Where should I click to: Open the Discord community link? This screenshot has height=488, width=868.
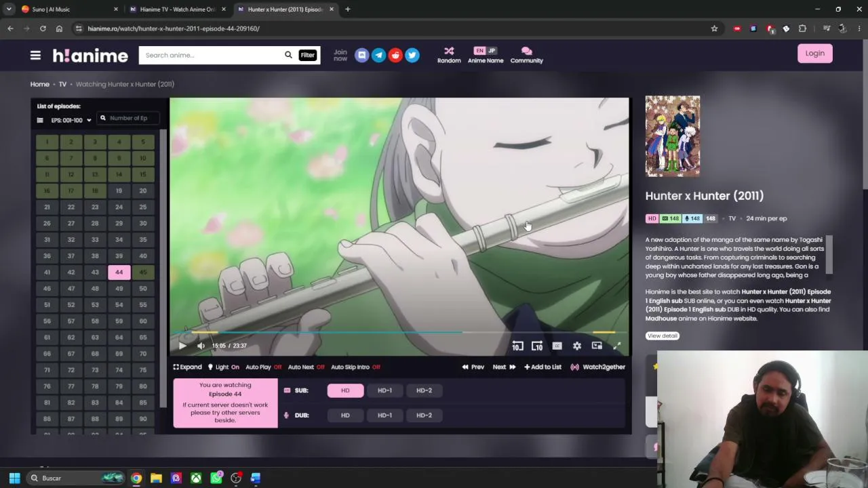[x=362, y=55]
